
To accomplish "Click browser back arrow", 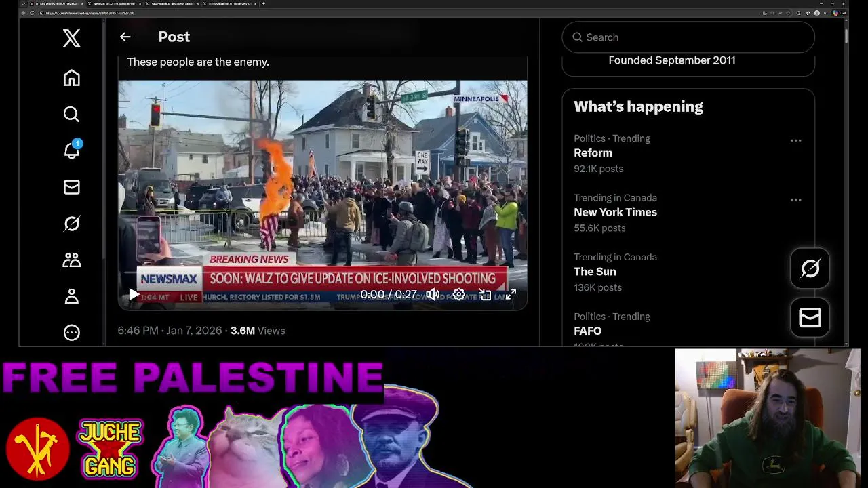I will [x=23, y=13].
